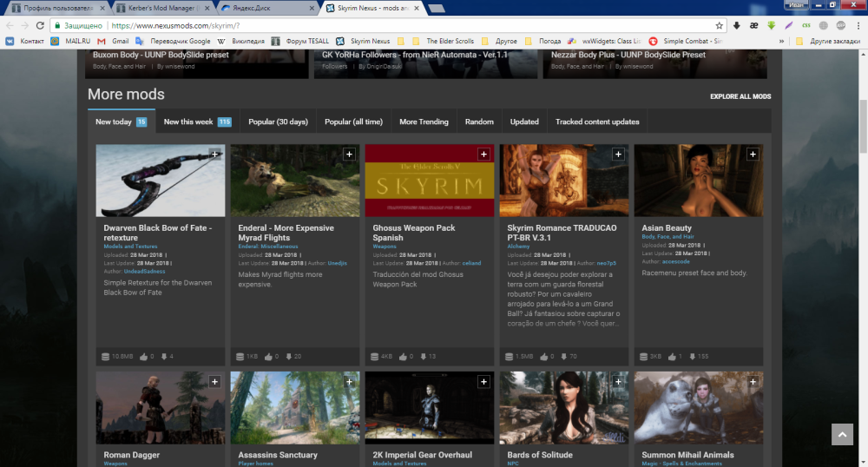Open the Skyrim Romance TRADUCAO thumbnail image
868x467 pixels.
tap(563, 181)
